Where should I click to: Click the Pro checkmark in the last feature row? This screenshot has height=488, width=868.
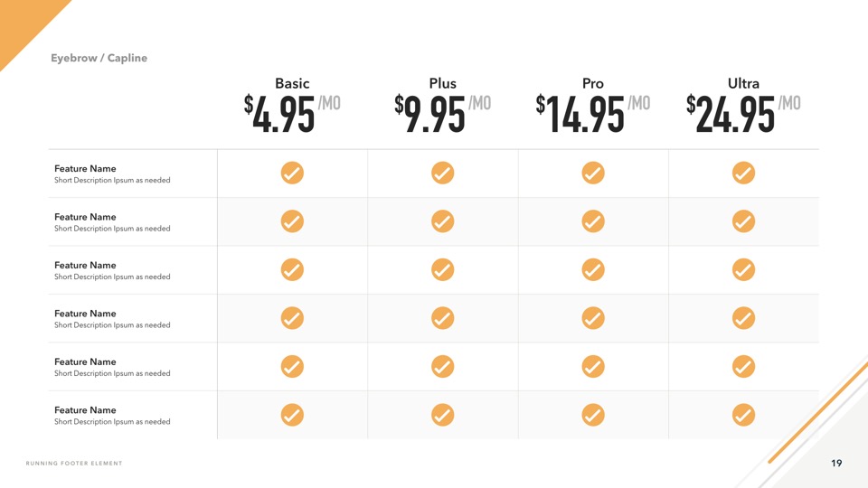pyautogui.click(x=592, y=415)
